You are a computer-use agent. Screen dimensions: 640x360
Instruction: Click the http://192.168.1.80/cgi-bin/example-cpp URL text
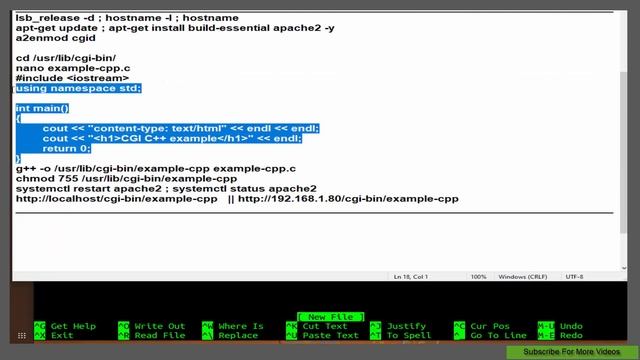click(348, 199)
